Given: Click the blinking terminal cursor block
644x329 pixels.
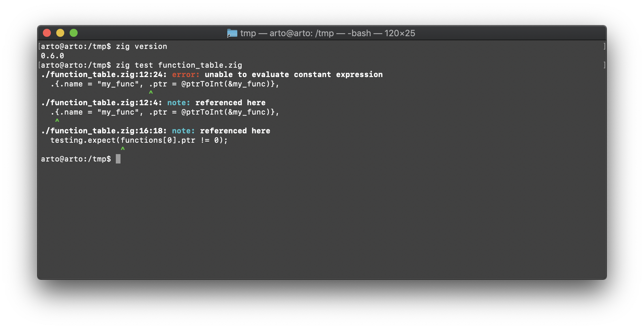Looking at the screenshot, I should click(x=118, y=159).
